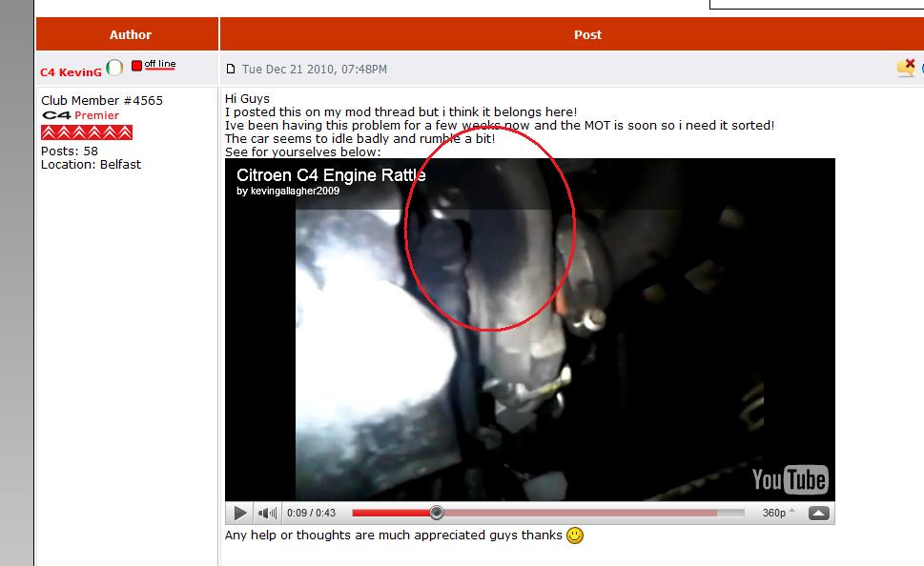Click the C4 Premier rank badge
The height and width of the screenshot is (566, 924).
tap(81, 115)
